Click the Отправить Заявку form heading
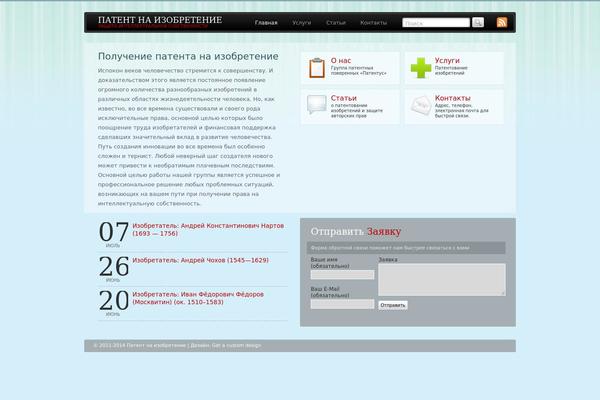 point(356,231)
